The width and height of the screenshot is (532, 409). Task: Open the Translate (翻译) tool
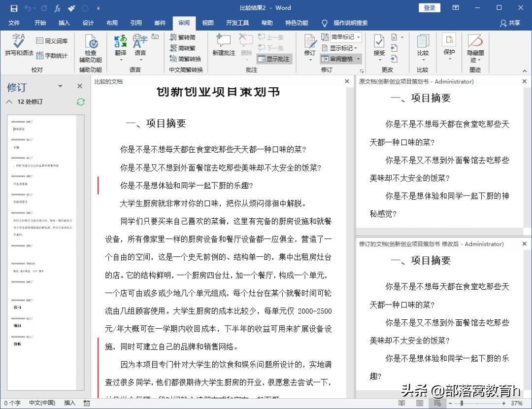[x=121, y=47]
